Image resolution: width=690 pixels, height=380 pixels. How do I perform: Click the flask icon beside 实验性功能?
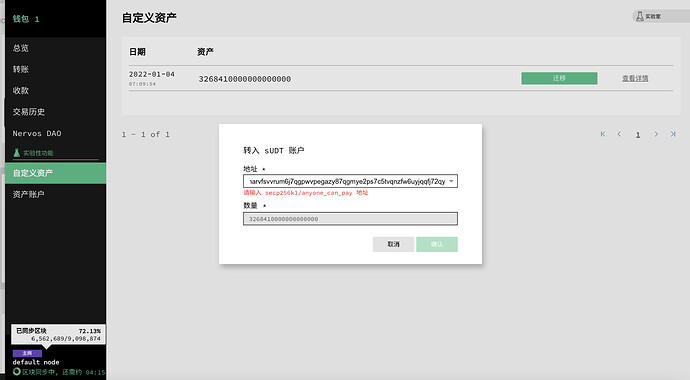[17, 153]
